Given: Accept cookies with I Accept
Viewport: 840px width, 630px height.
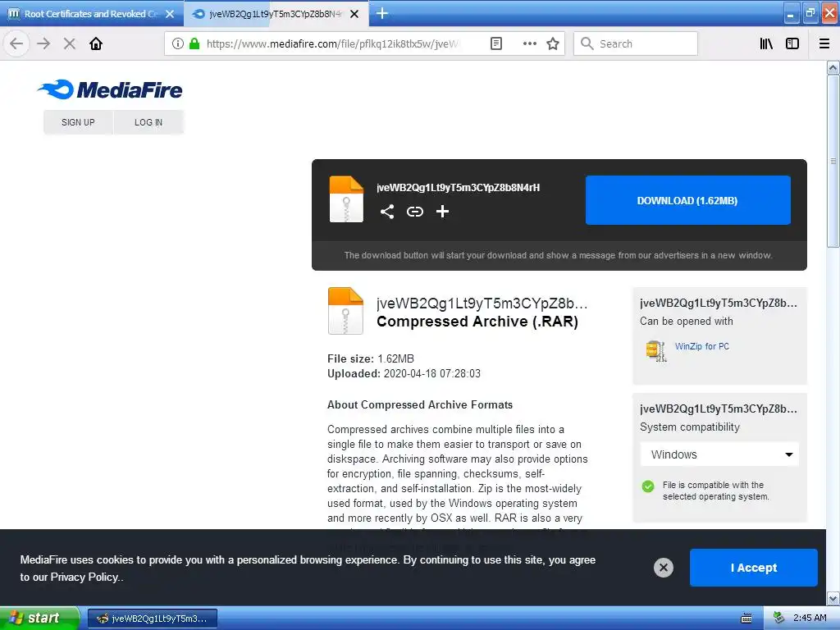Looking at the screenshot, I should coord(753,568).
